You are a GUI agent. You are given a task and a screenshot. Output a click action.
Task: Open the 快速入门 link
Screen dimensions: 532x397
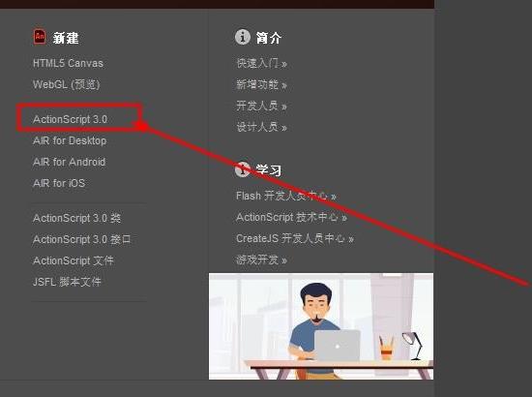tap(261, 63)
